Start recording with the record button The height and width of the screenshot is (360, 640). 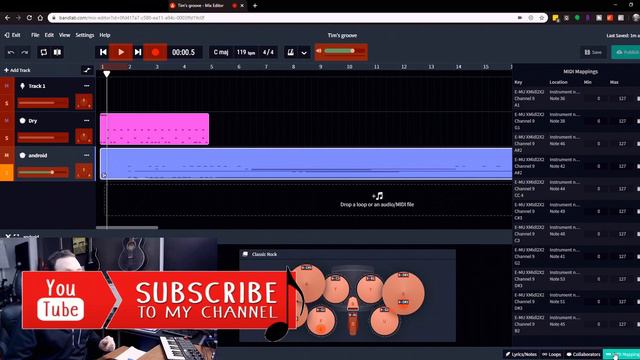pos(155,52)
